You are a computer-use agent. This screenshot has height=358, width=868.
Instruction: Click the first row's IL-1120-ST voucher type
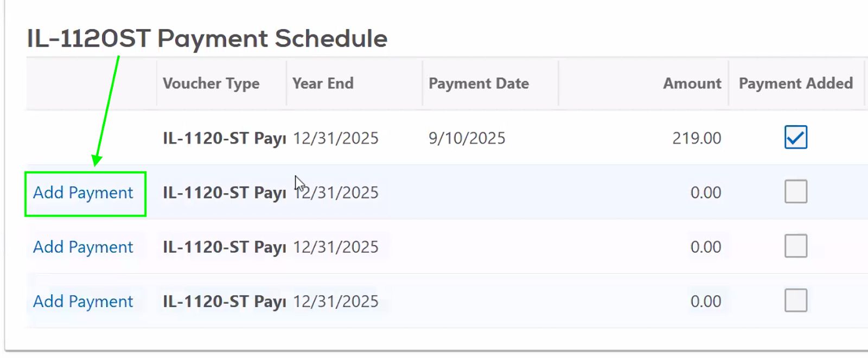tap(224, 138)
